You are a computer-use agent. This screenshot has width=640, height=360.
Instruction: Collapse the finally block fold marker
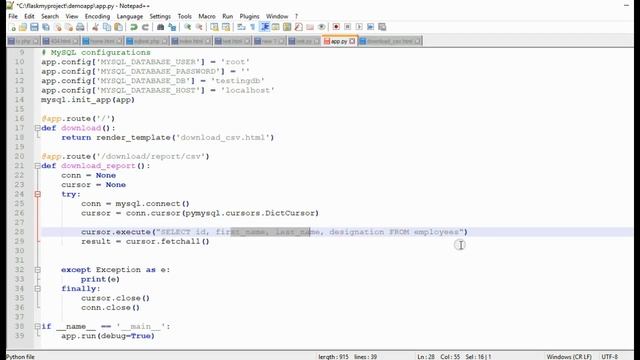38,289
